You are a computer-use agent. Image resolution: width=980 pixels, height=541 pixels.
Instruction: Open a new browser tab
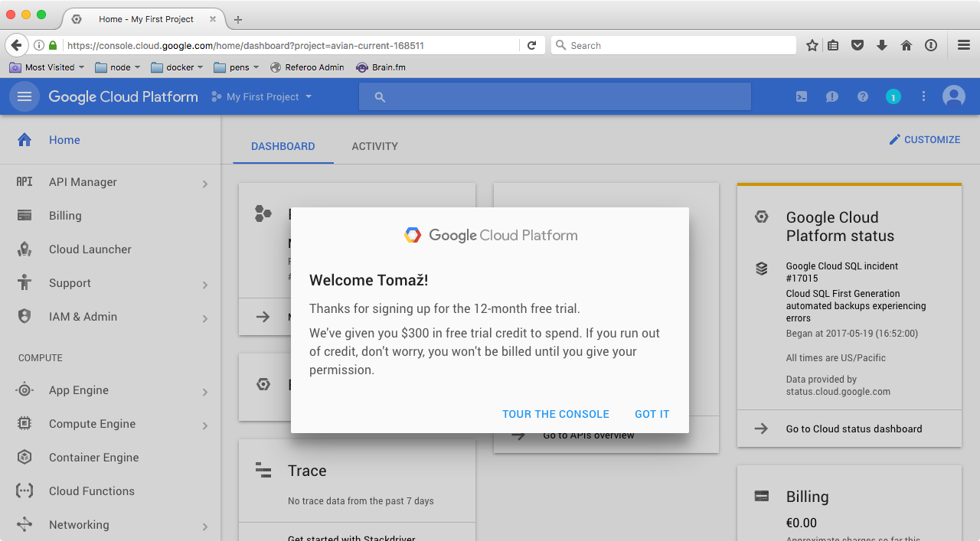[238, 19]
